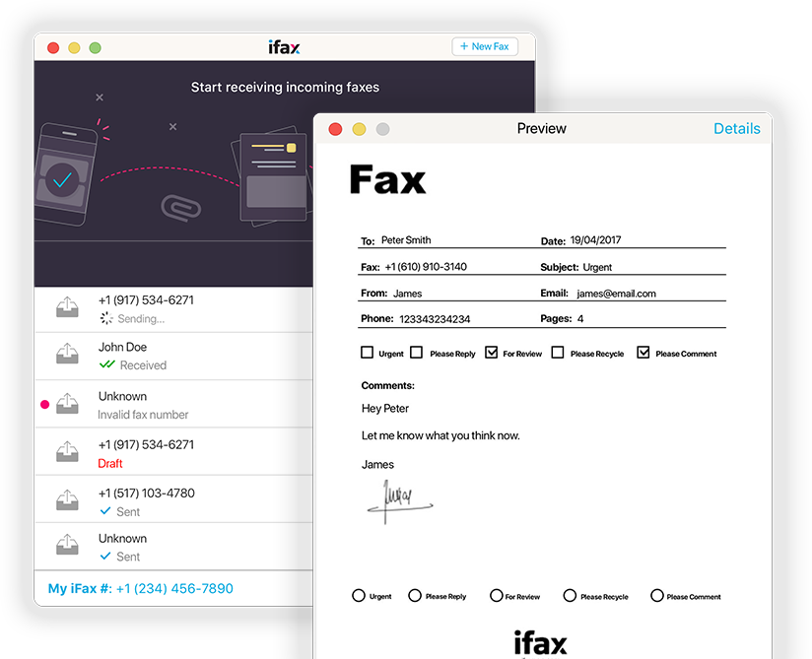812x659 pixels.
Task: Check the Please Reply checkbox
Action: 417,352
